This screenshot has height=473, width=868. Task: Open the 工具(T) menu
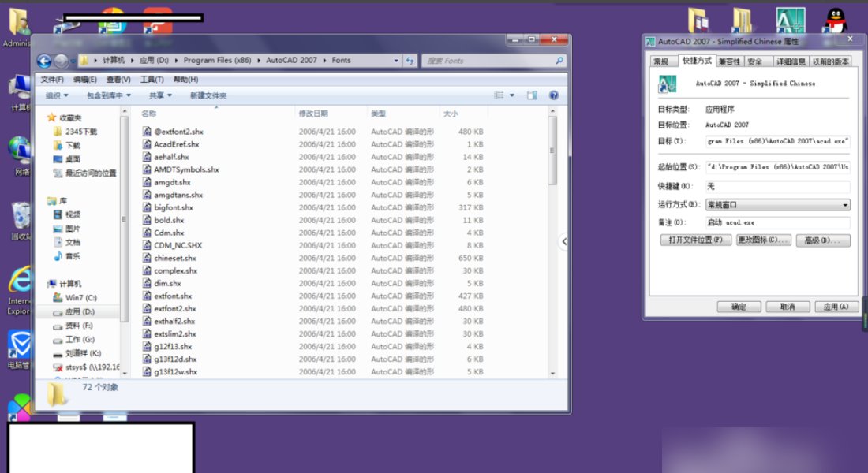[x=152, y=79]
